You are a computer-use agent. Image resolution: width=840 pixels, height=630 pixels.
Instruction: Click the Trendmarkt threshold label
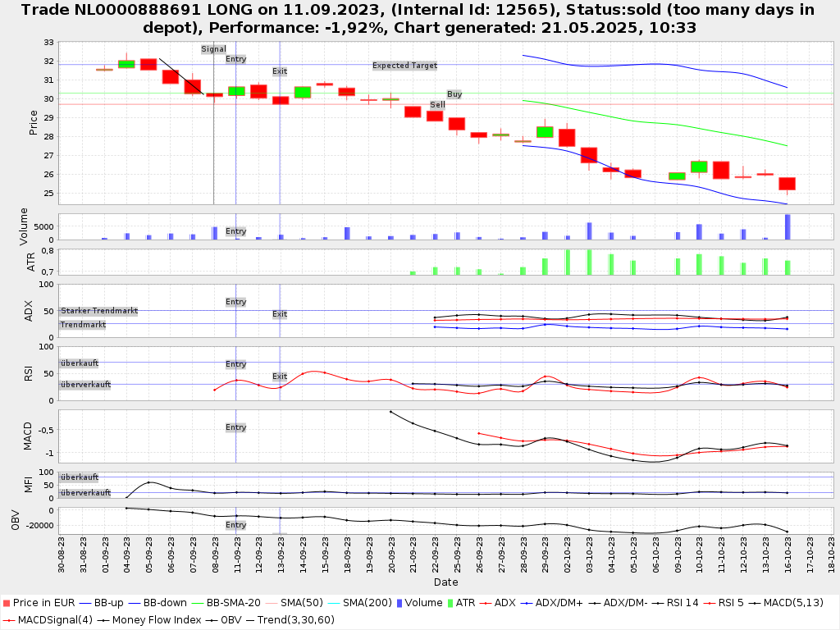[83, 325]
